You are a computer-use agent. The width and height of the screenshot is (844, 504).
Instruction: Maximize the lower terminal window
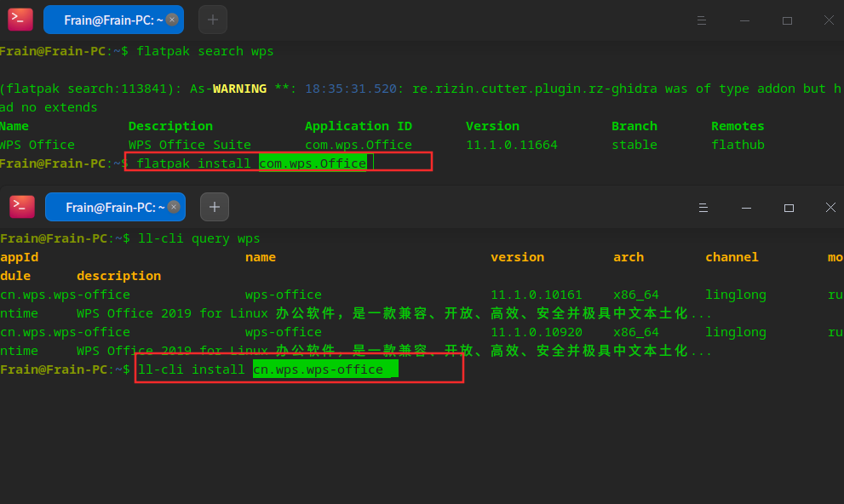[x=789, y=208]
